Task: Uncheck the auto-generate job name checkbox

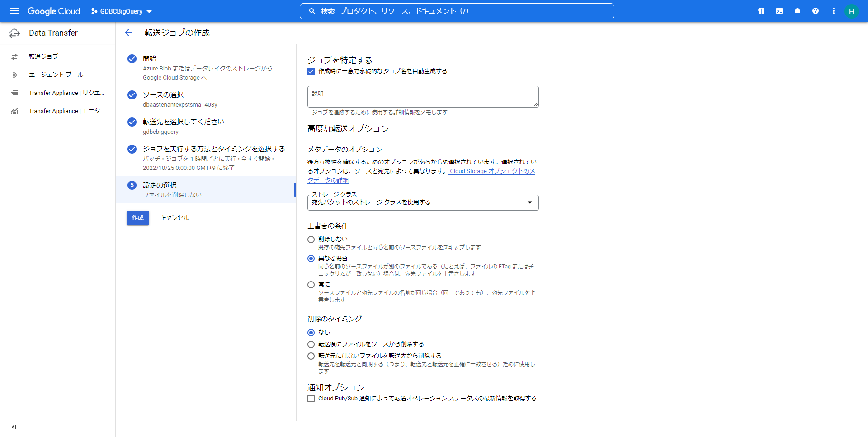Action: click(311, 71)
